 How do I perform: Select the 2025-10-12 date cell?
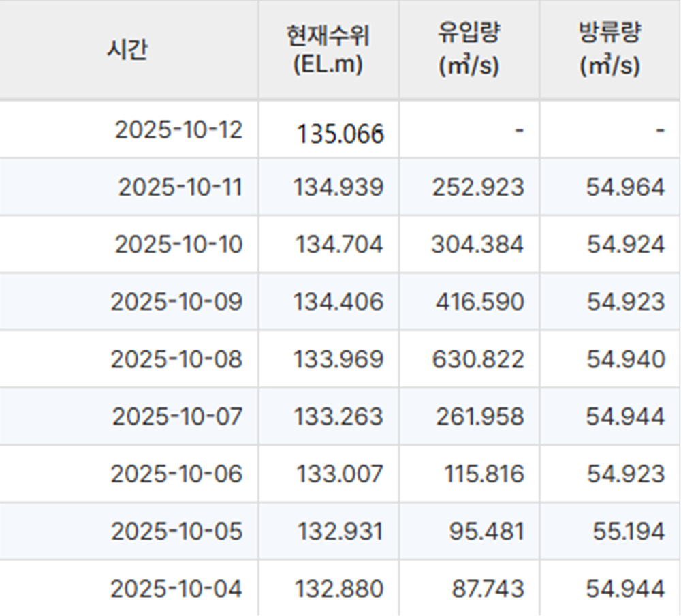pyautogui.click(x=178, y=129)
